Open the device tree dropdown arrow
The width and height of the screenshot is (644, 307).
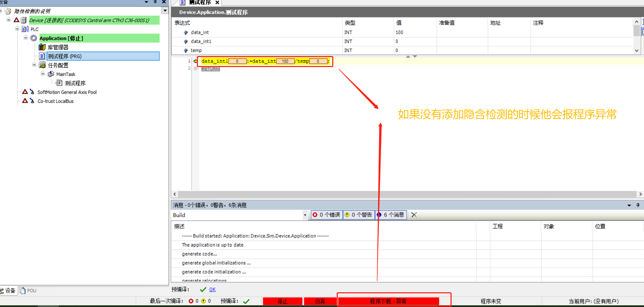165,11
